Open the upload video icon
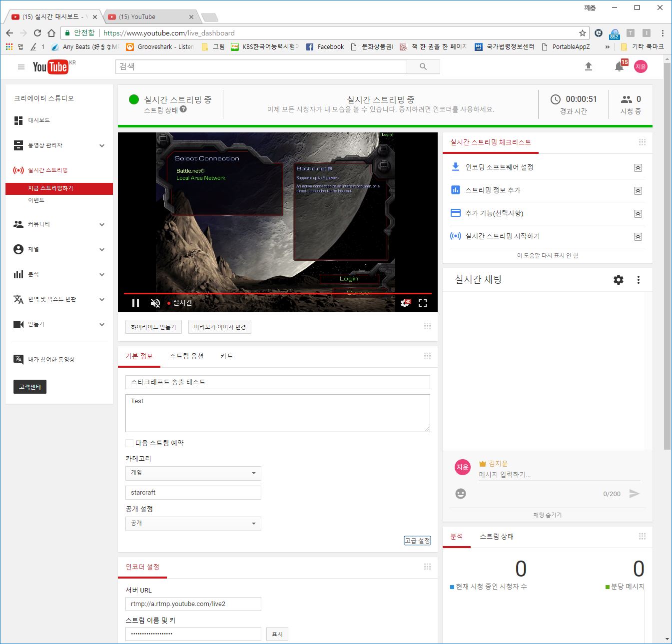This screenshot has height=644, width=672. (x=589, y=66)
